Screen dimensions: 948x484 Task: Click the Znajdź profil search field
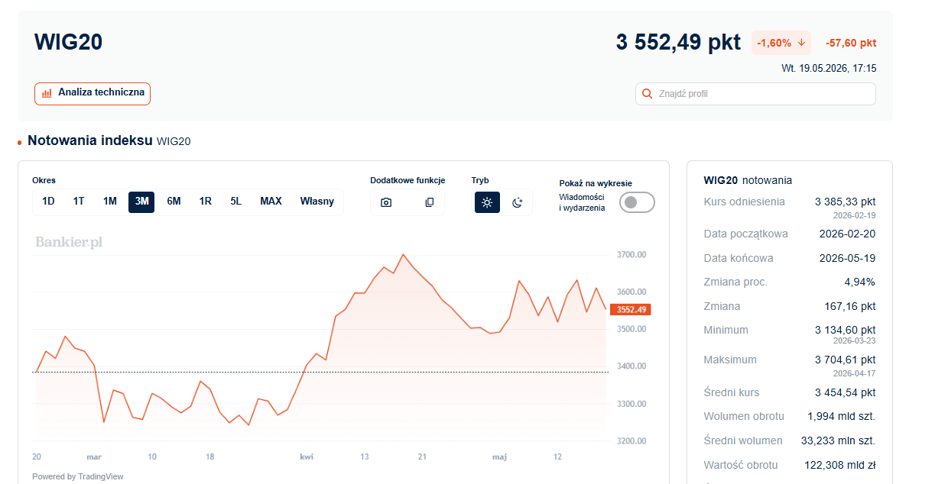(x=755, y=94)
